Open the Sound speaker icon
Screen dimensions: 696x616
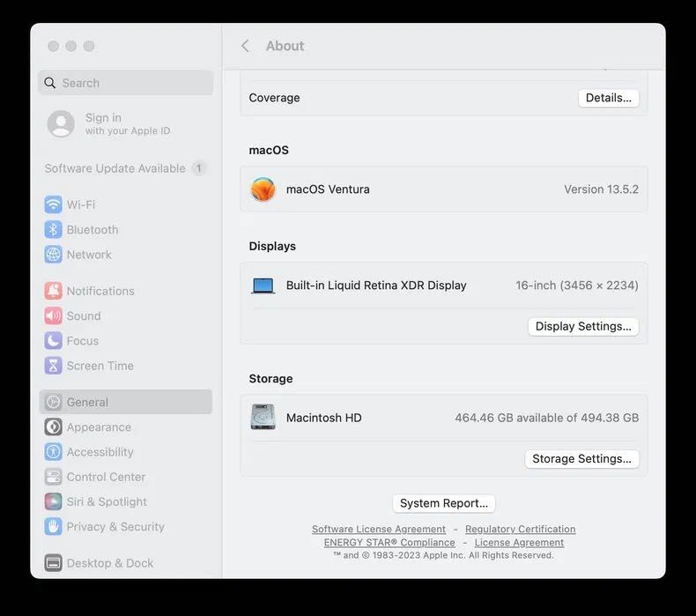click(x=53, y=315)
